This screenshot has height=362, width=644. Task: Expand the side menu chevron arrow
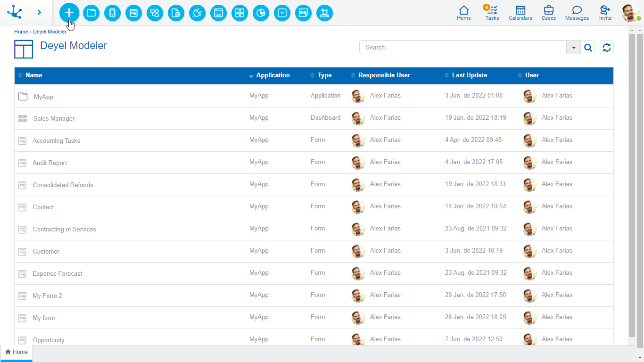point(39,13)
